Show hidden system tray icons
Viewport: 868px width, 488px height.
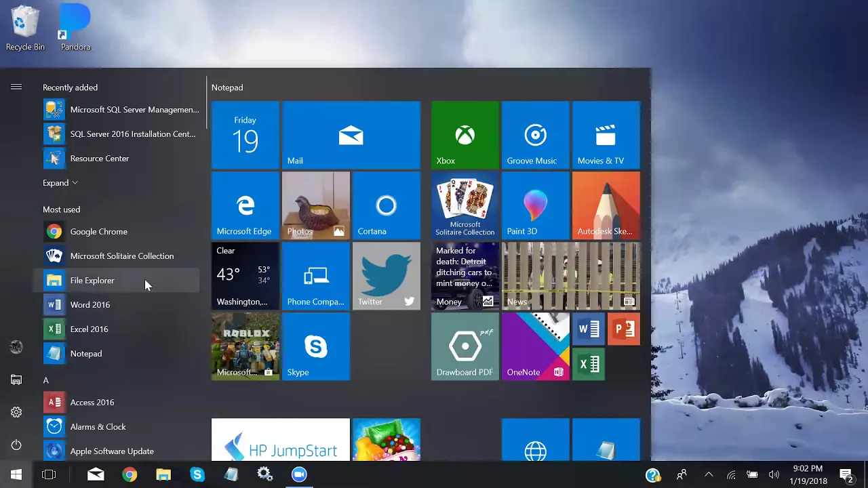pyautogui.click(x=709, y=474)
